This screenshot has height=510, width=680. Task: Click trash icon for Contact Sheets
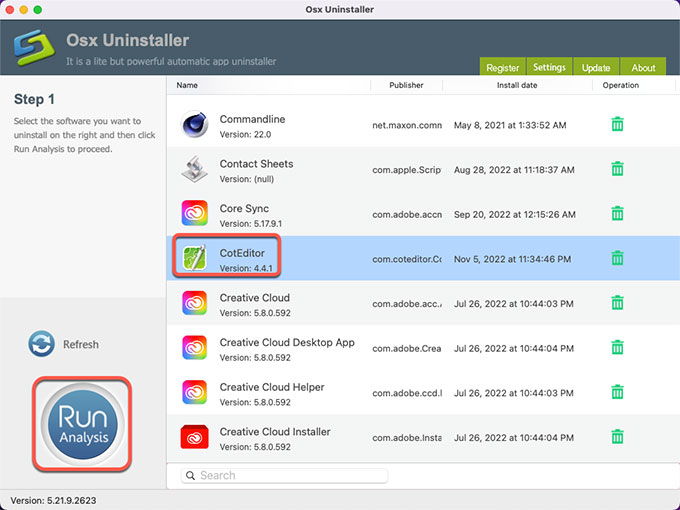(x=618, y=169)
